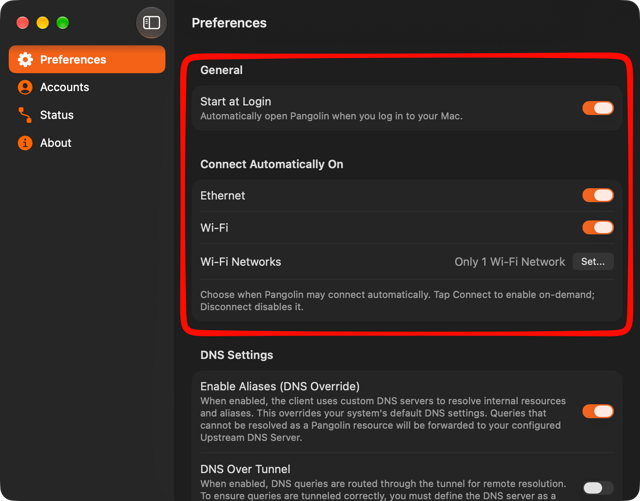The height and width of the screenshot is (501, 640).
Task: Enable the DNS Over Tunnel switch
Action: pos(598,488)
